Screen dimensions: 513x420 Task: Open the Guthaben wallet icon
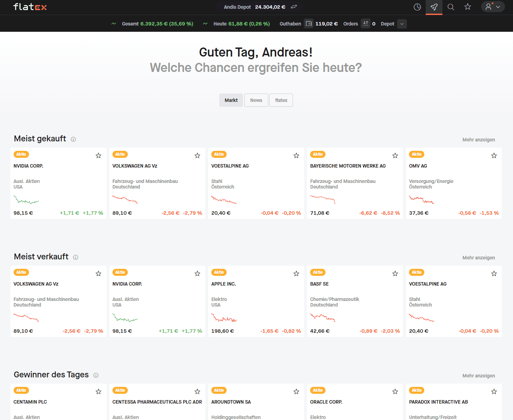309,24
